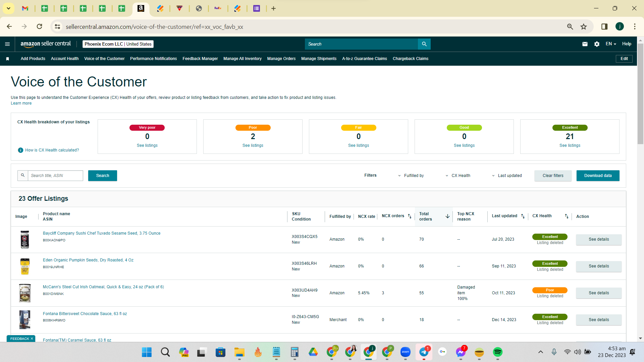Open a new browser tab

(274, 8)
